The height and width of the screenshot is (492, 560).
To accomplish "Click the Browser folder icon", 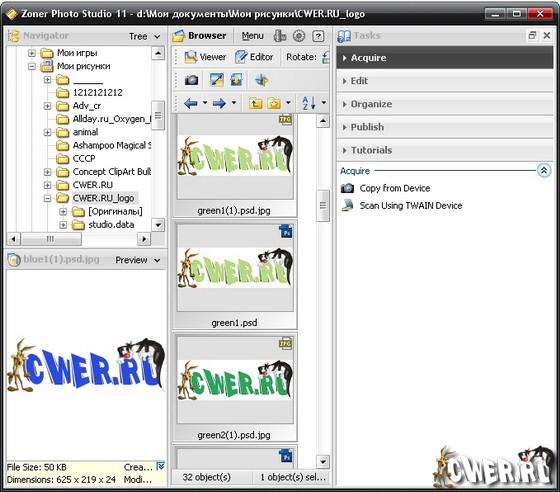I will [x=178, y=36].
